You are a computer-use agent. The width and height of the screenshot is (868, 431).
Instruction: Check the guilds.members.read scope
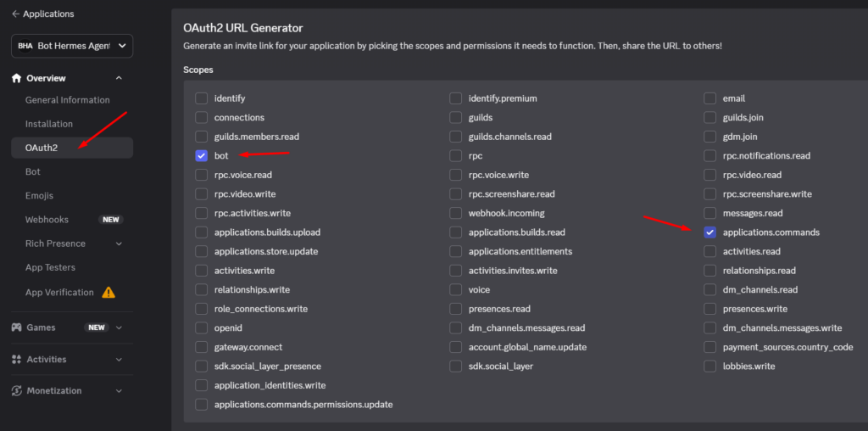coord(202,137)
